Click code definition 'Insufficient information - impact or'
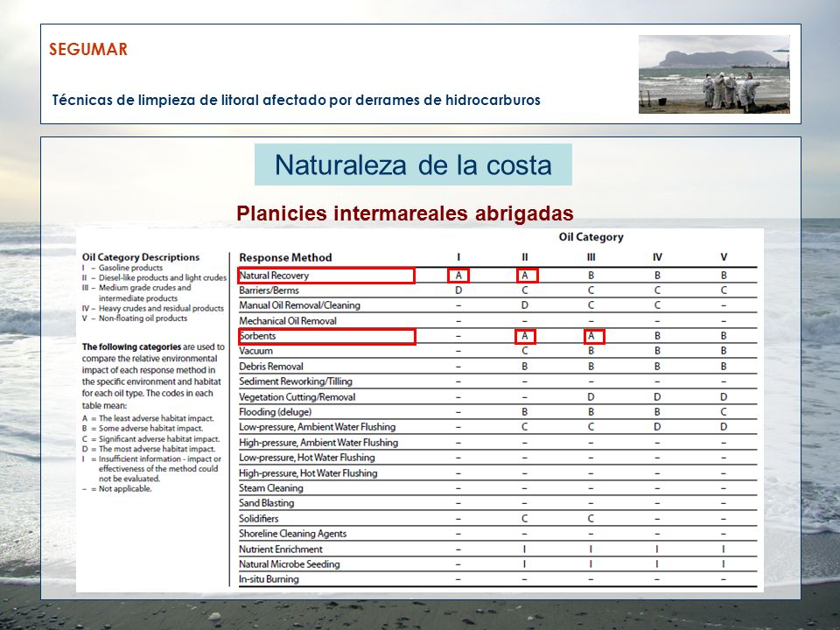840x630 pixels. coord(159,459)
